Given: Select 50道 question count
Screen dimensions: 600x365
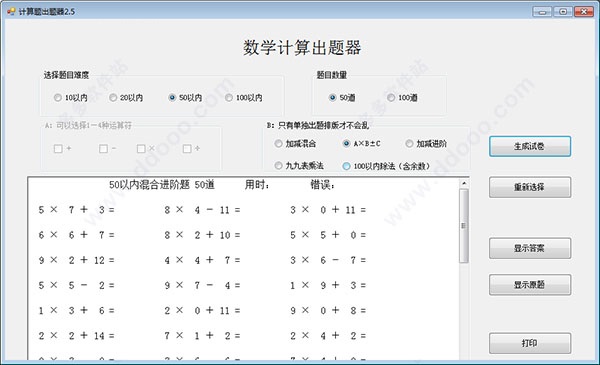Looking at the screenshot, I should tap(333, 98).
